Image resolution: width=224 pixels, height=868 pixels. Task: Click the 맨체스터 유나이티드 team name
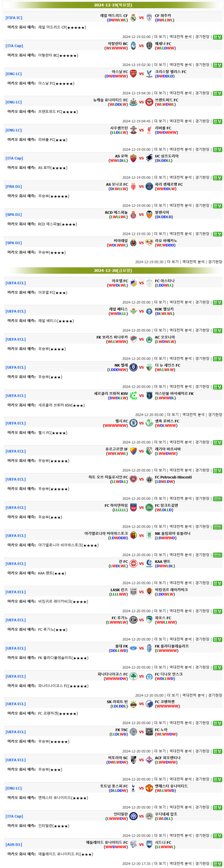coord(171,786)
